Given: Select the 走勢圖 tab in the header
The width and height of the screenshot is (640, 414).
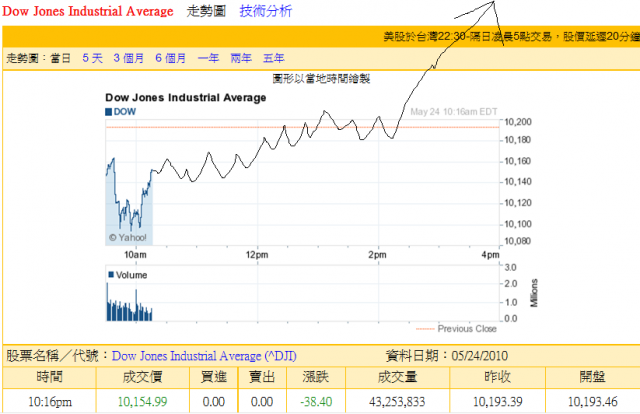Looking at the screenshot, I should [x=206, y=11].
